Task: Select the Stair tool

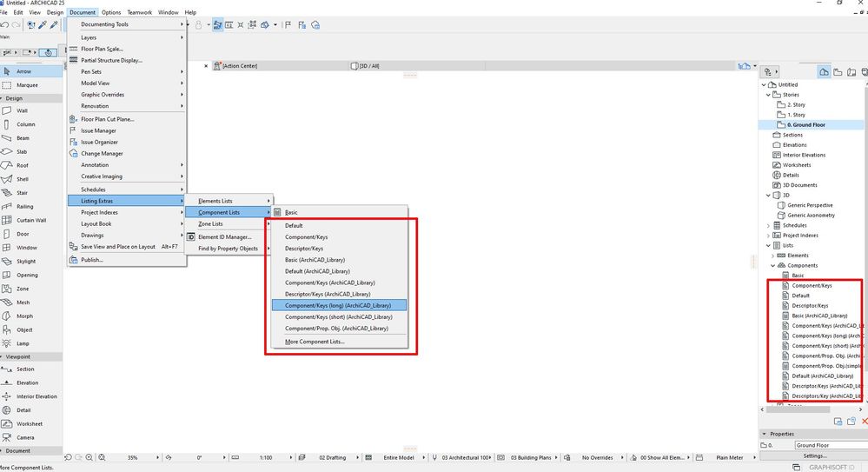Action: click(31, 193)
